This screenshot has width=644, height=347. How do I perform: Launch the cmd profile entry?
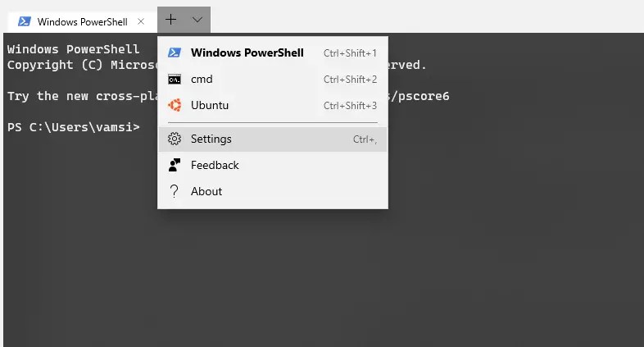202,79
